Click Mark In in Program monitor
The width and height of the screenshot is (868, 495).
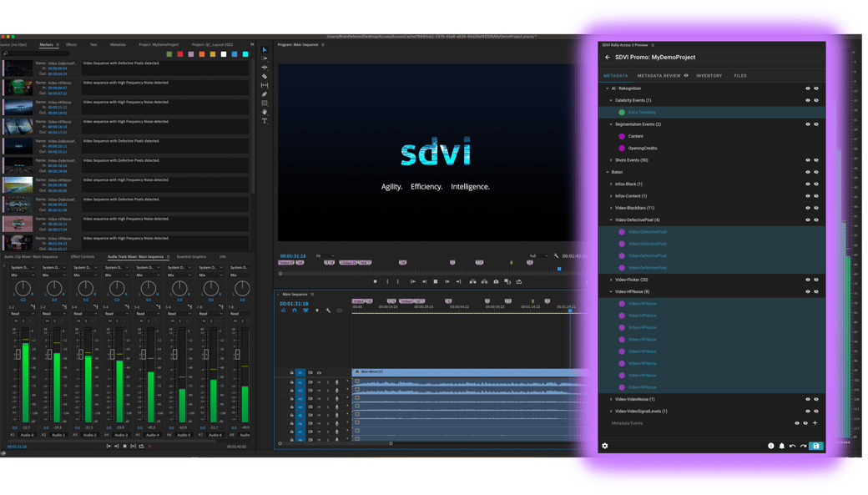pos(387,282)
